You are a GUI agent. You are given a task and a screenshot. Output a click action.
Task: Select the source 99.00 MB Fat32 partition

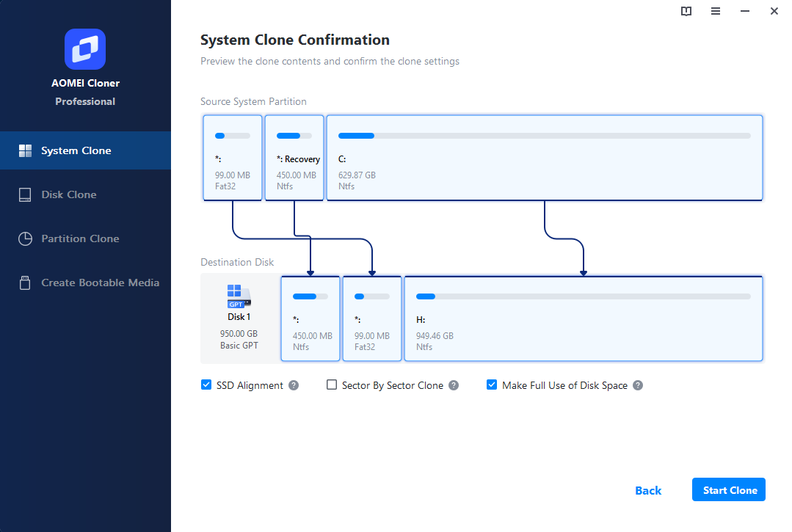(x=233, y=158)
